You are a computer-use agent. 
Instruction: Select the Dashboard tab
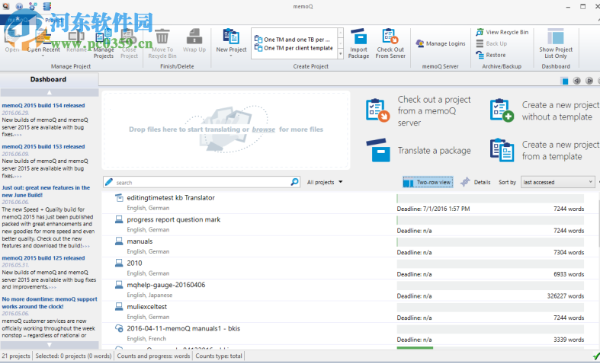click(x=49, y=79)
